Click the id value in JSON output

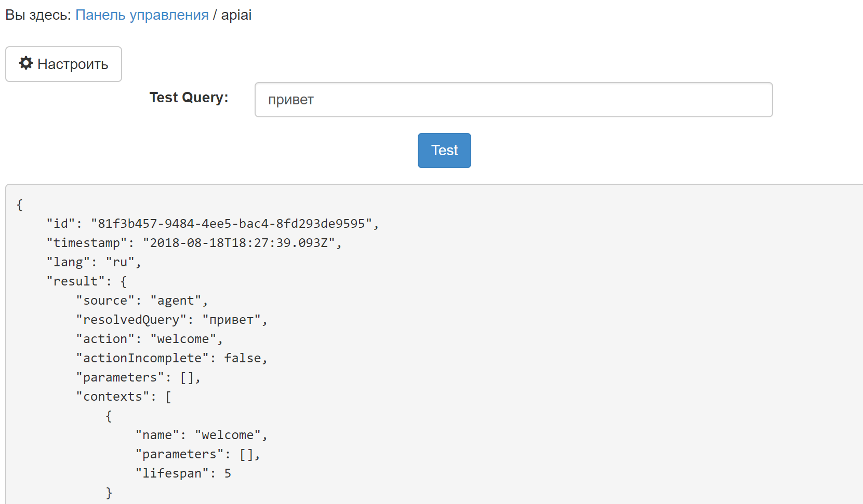(231, 224)
